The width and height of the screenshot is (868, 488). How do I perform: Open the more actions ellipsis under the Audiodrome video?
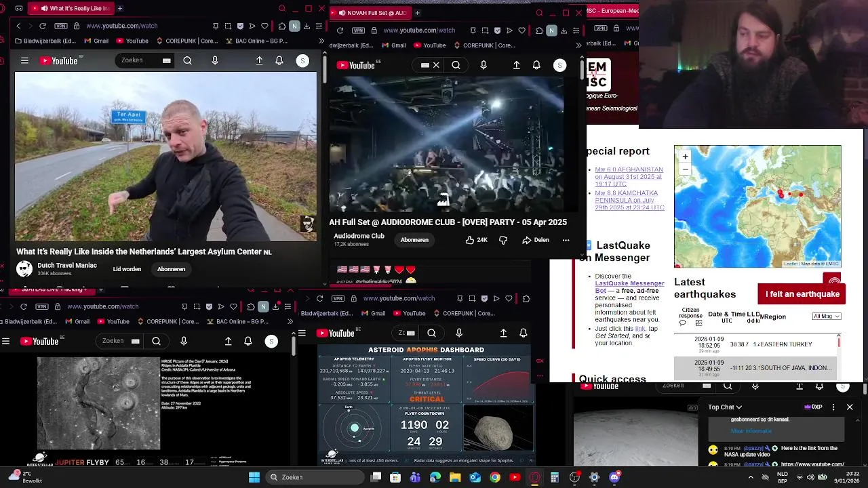tap(566, 240)
